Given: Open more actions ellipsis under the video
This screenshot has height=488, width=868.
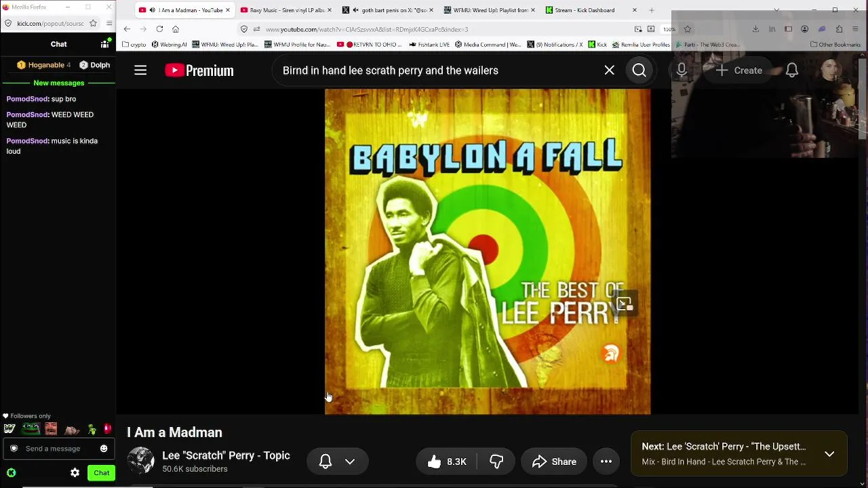Looking at the screenshot, I should [606, 462].
